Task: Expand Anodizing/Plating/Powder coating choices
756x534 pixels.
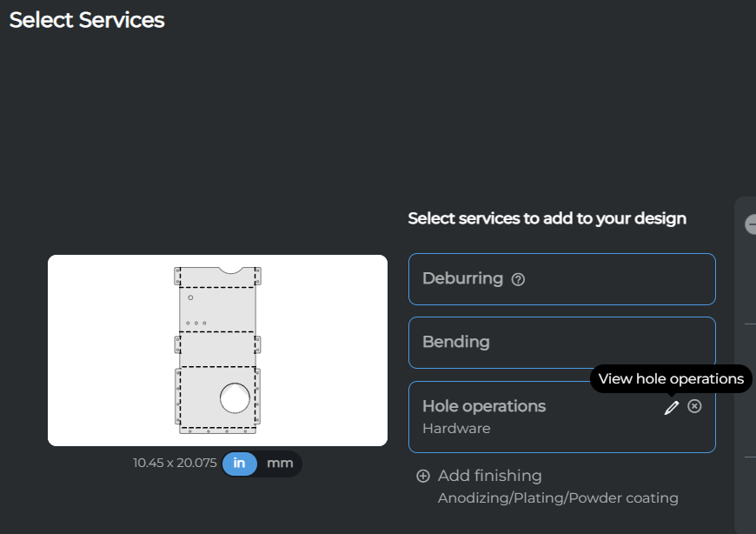Action: (557, 497)
